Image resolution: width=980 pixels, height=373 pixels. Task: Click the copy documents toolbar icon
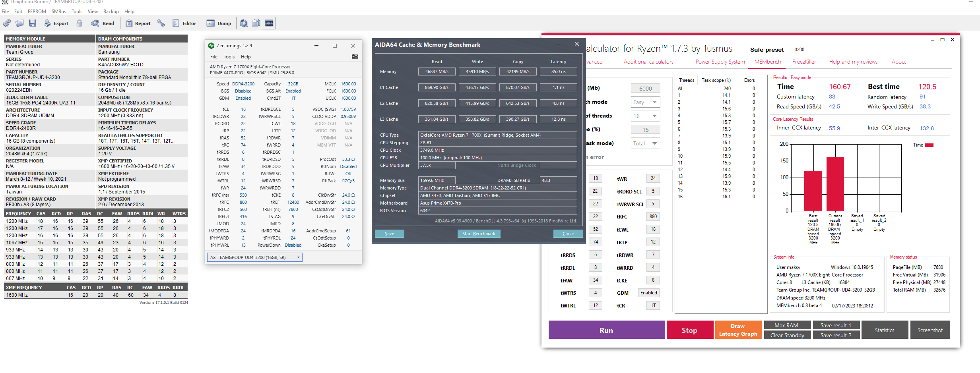tap(256, 23)
